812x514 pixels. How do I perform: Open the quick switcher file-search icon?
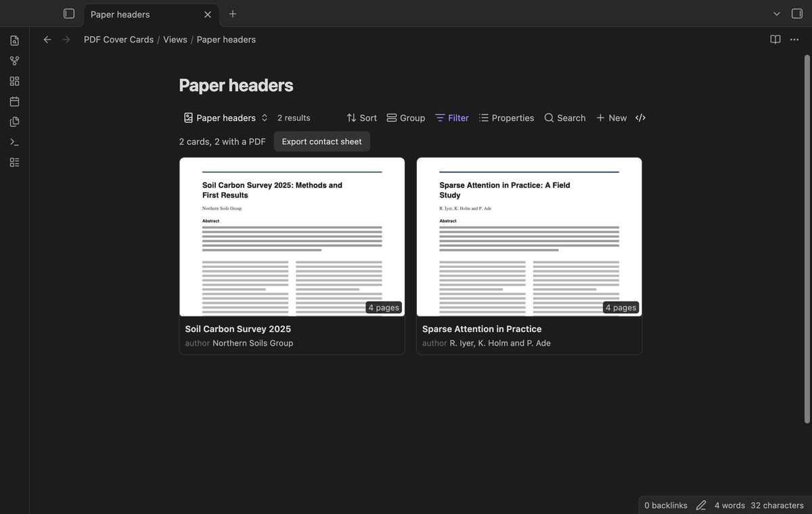tap(14, 41)
